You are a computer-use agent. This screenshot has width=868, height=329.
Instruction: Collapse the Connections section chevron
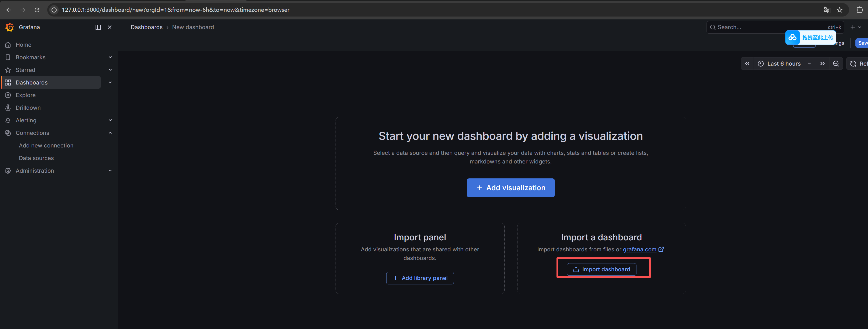coord(110,133)
